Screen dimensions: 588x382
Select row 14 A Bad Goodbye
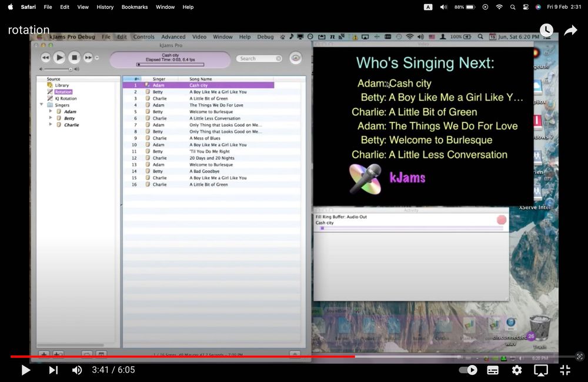point(212,171)
